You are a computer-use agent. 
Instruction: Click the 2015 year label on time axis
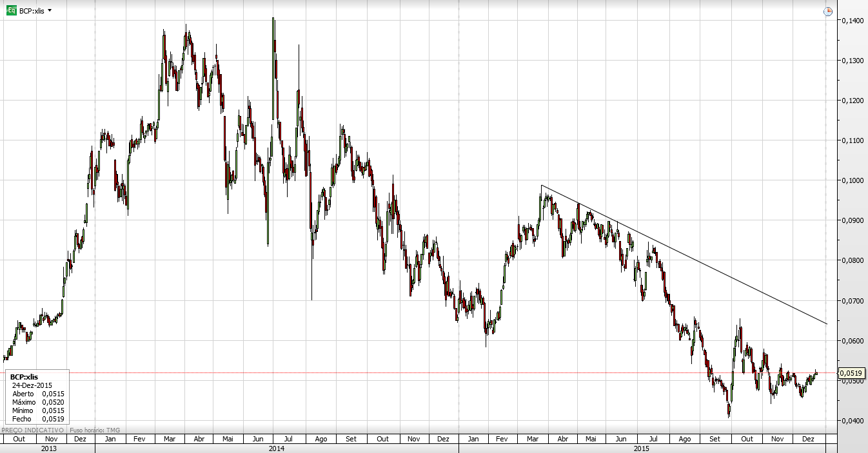(642, 448)
